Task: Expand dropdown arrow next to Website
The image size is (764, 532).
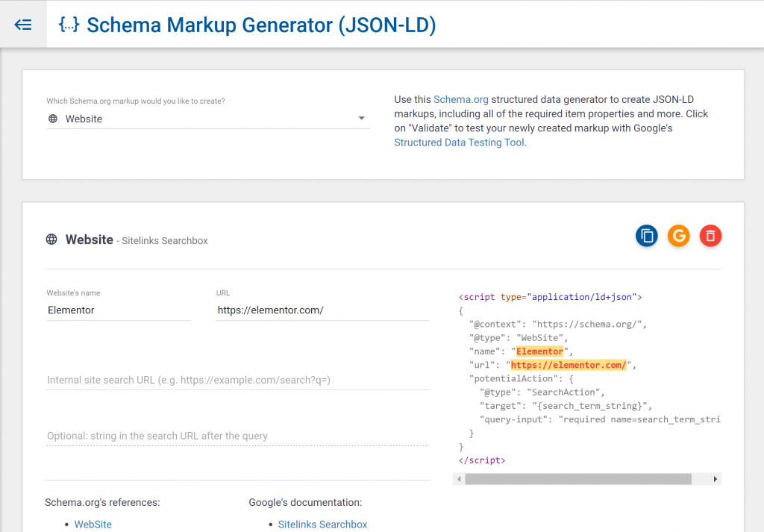Action: tap(362, 119)
